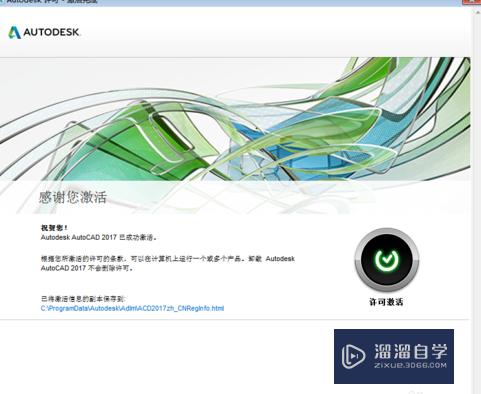Click the 'AutoCAD 2017 不会删除许可' line
The image size is (481, 394).
(87, 268)
